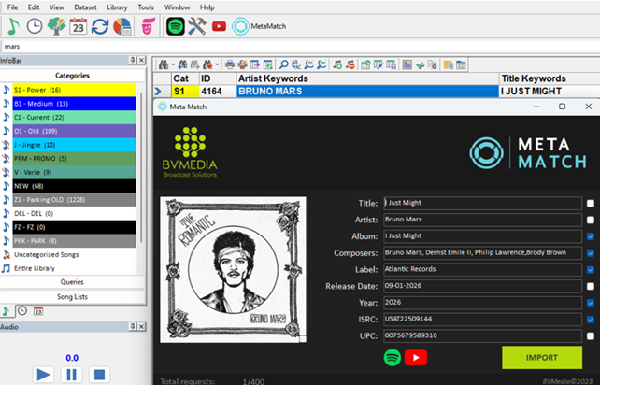The width and height of the screenshot is (642, 412).
Task: Select the C1 - Current category
Action: (x=74, y=118)
